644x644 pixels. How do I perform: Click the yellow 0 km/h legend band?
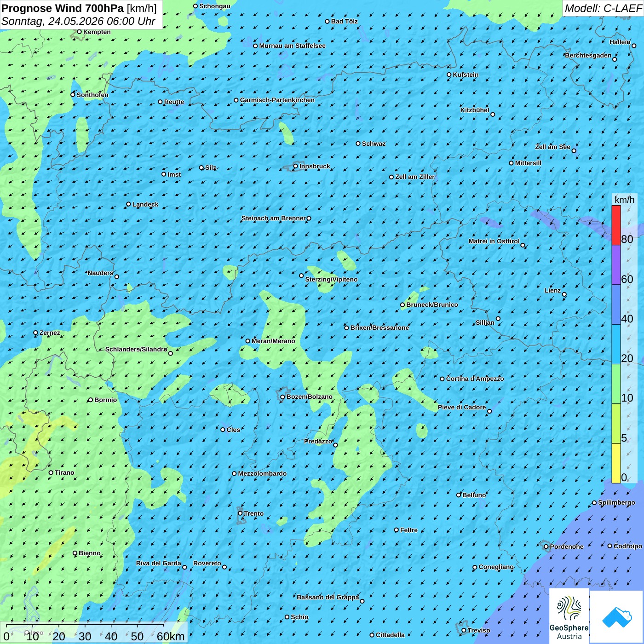(616, 463)
